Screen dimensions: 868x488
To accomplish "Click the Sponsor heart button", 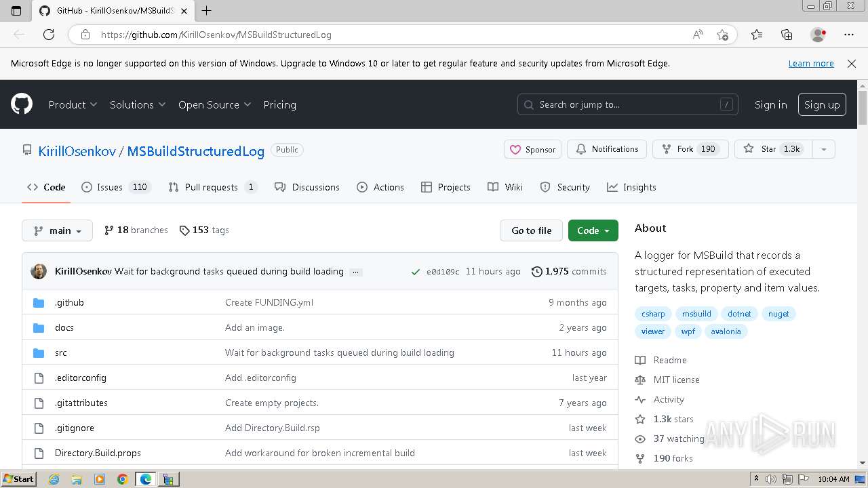I will click(532, 149).
